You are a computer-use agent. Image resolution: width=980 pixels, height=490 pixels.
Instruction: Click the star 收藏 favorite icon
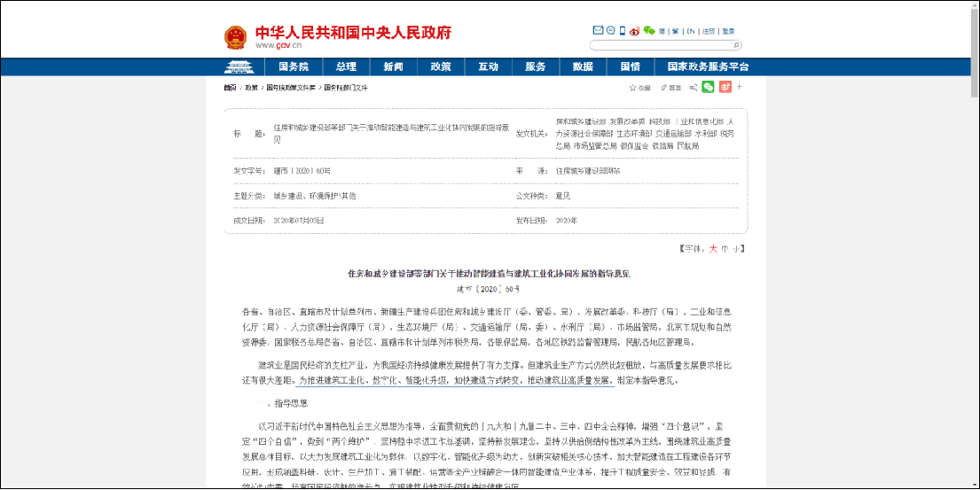pyautogui.click(x=633, y=88)
